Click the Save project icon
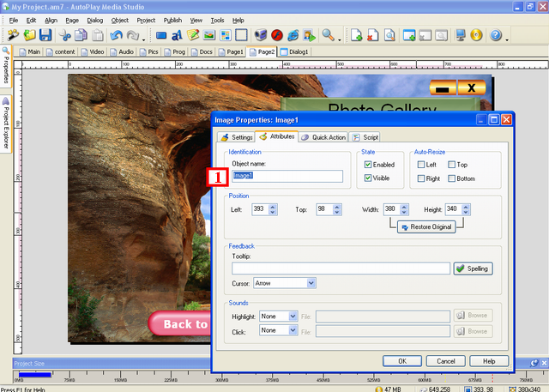This screenshot has width=549, height=392. [x=45, y=35]
